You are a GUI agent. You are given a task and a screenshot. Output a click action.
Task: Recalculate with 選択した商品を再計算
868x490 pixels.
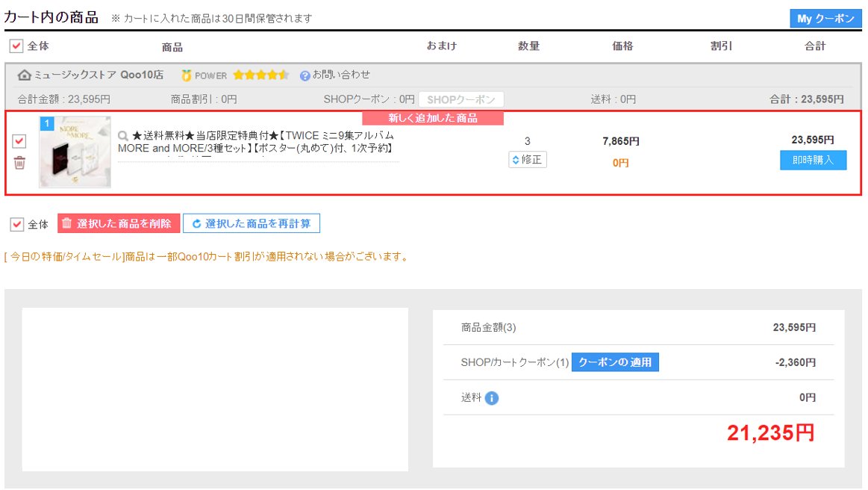pos(252,223)
